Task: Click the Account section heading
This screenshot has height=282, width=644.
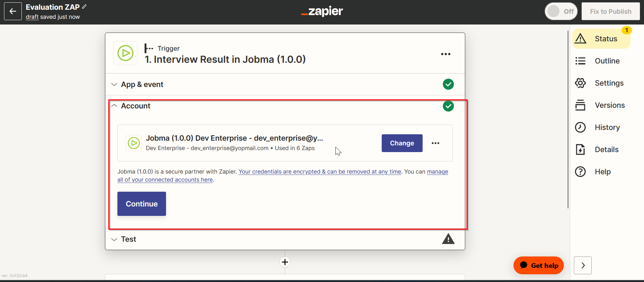Action: click(x=136, y=106)
